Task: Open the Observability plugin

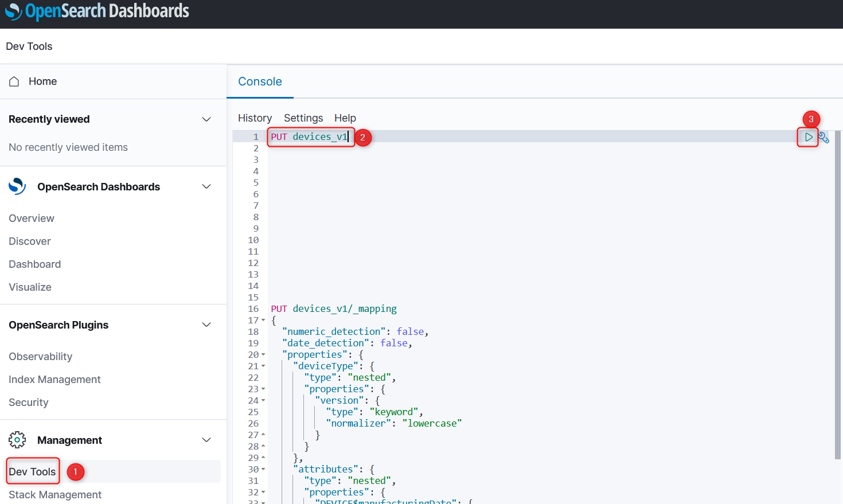Action: [x=41, y=357]
